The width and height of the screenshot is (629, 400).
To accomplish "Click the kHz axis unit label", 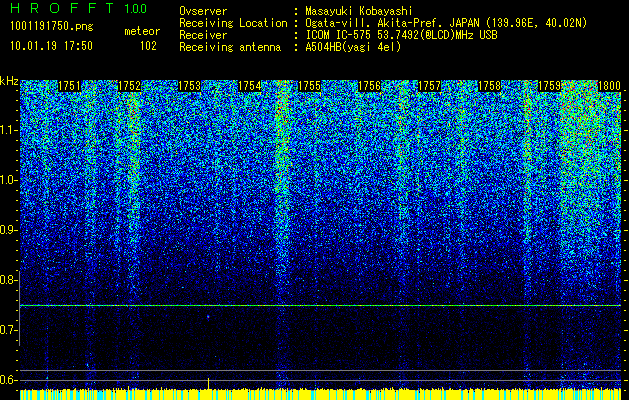I will coord(9,81).
